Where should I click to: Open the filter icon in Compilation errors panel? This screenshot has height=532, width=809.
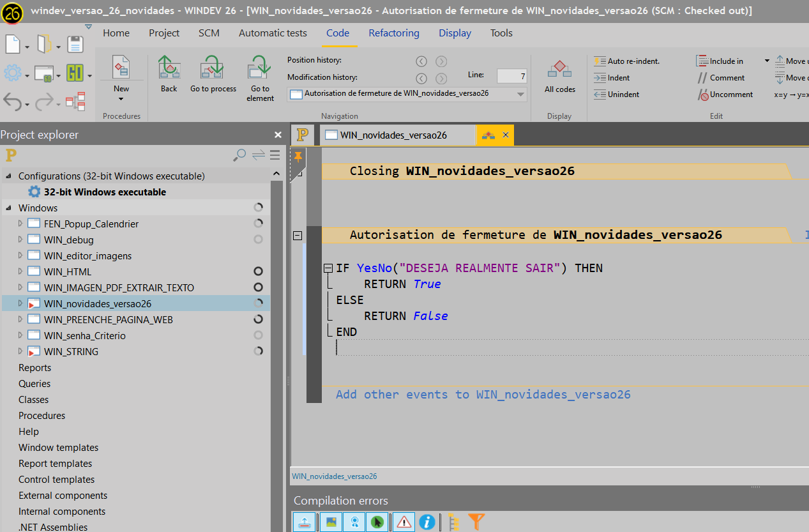point(476,522)
